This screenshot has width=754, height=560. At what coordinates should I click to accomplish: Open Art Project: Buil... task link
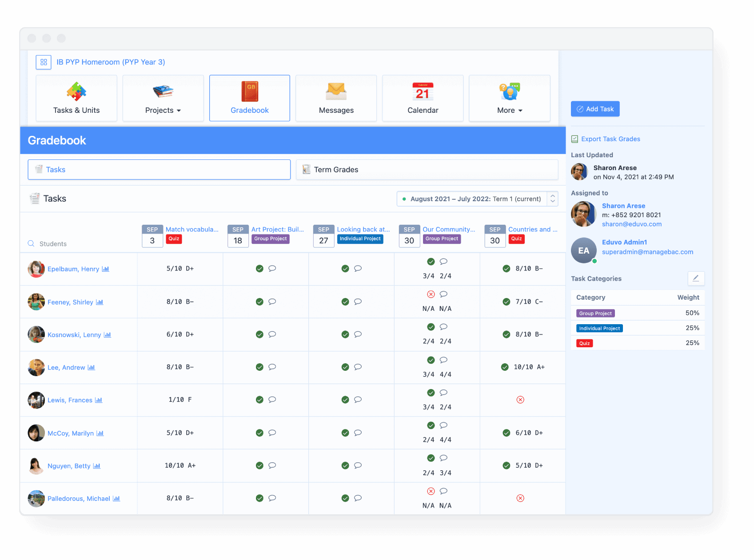tap(278, 229)
